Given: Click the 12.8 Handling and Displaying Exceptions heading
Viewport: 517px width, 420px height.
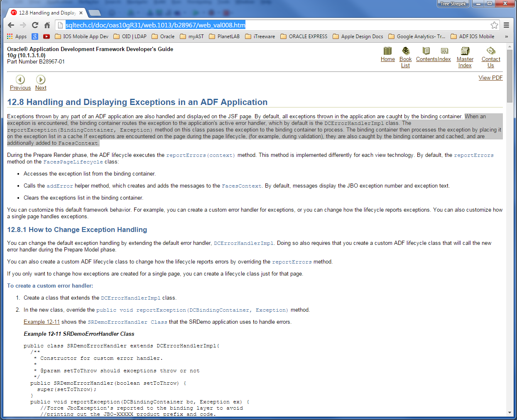Looking at the screenshot, I should (137, 102).
